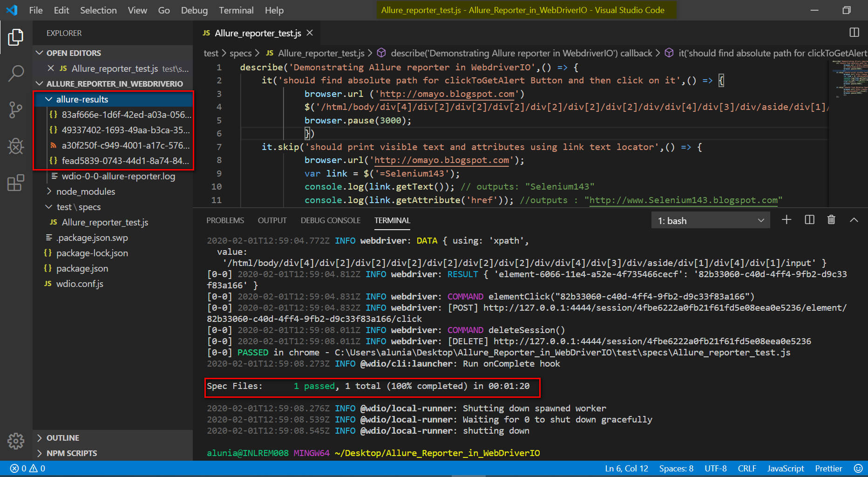Open the Debug view with bug icon
Viewport: 868px width, 477px height.
16,146
